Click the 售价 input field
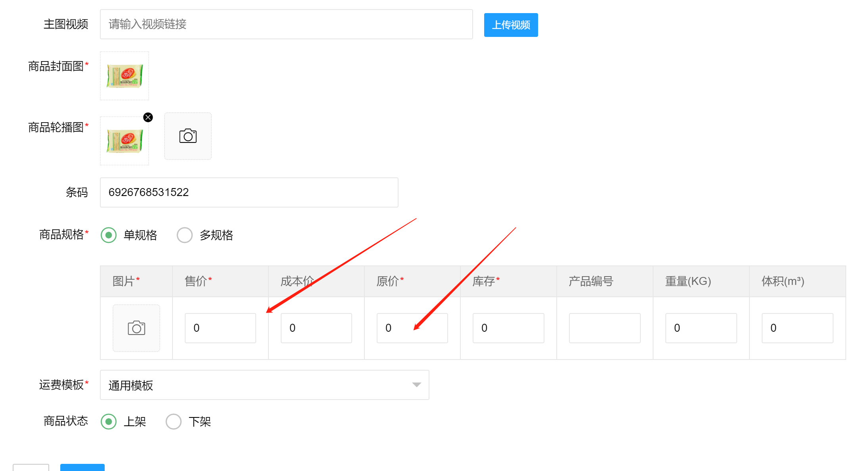 pyautogui.click(x=221, y=328)
